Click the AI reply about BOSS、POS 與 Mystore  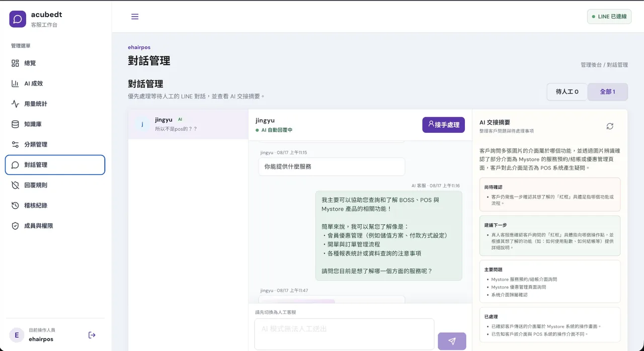(388, 235)
